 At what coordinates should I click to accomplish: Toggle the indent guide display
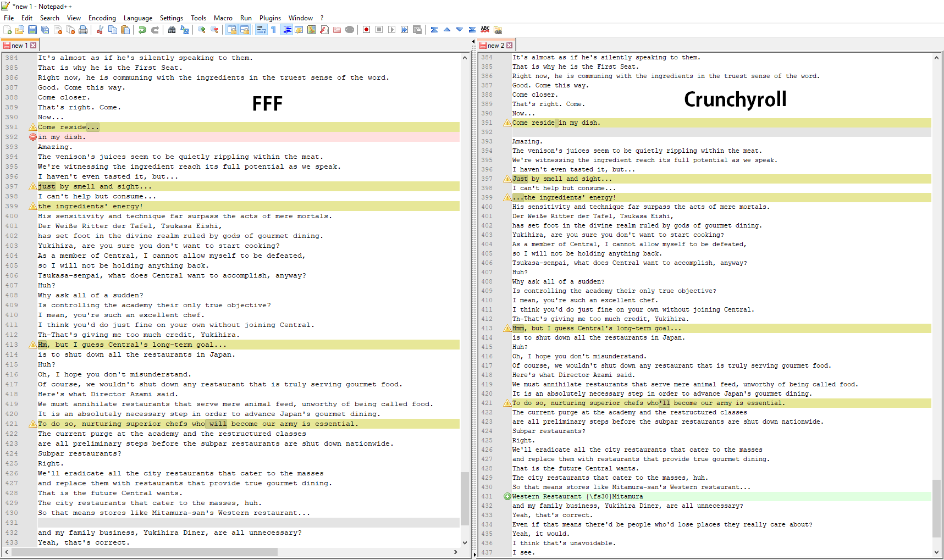pyautogui.click(x=286, y=30)
